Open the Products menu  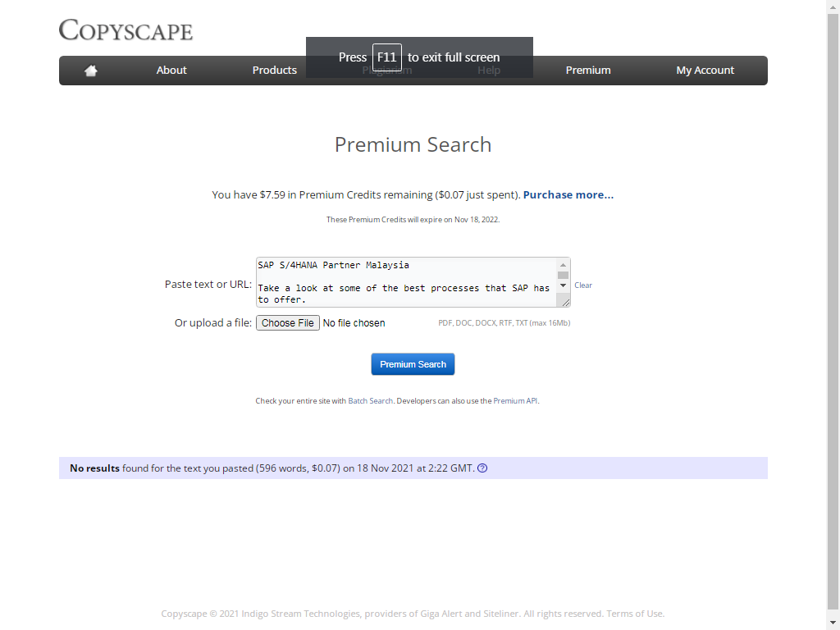point(274,71)
